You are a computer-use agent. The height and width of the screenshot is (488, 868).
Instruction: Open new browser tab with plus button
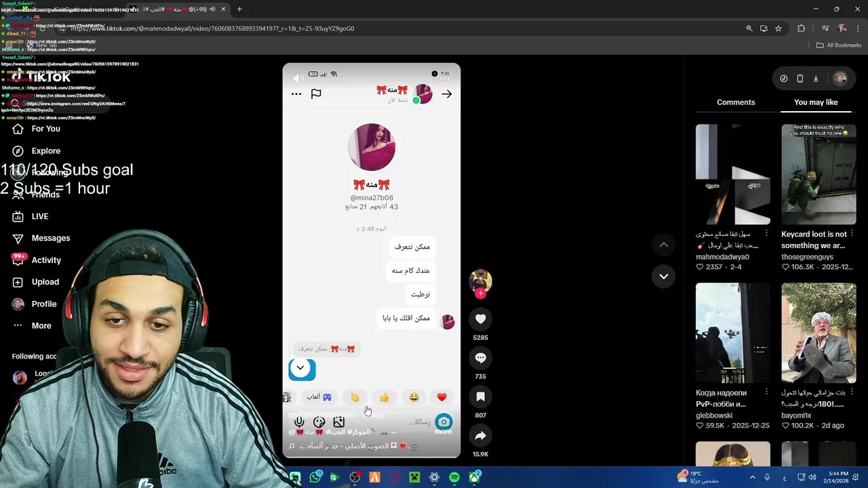239,9
